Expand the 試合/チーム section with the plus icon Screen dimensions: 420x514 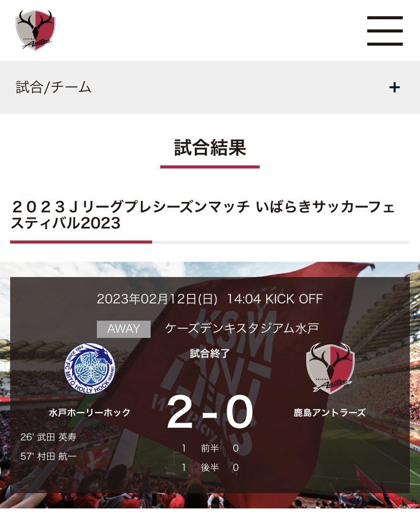(395, 87)
